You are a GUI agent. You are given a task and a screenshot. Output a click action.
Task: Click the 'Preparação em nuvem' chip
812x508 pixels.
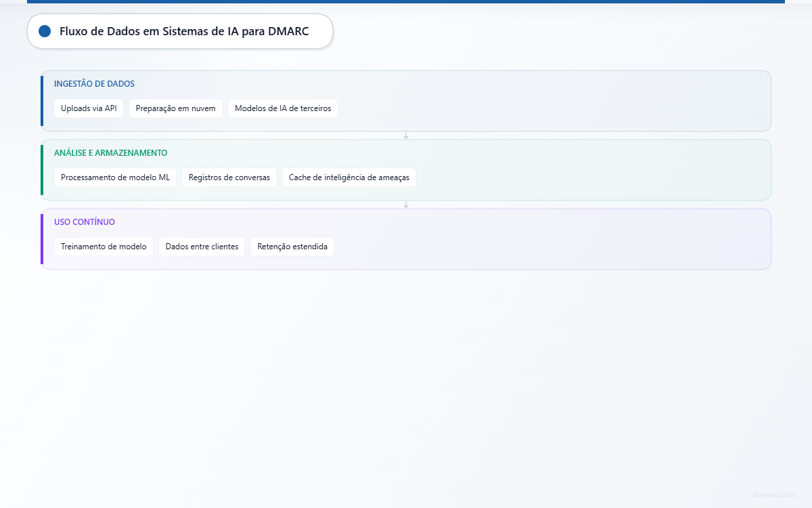175,108
